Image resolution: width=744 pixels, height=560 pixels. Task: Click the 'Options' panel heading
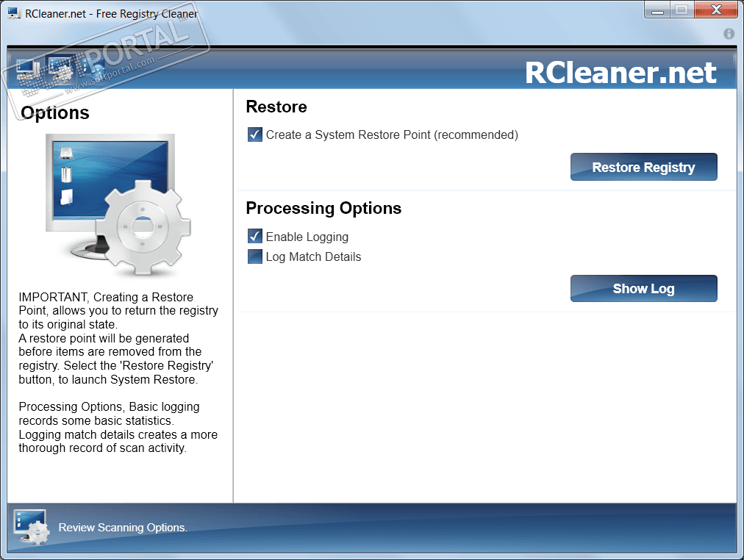point(55,113)
